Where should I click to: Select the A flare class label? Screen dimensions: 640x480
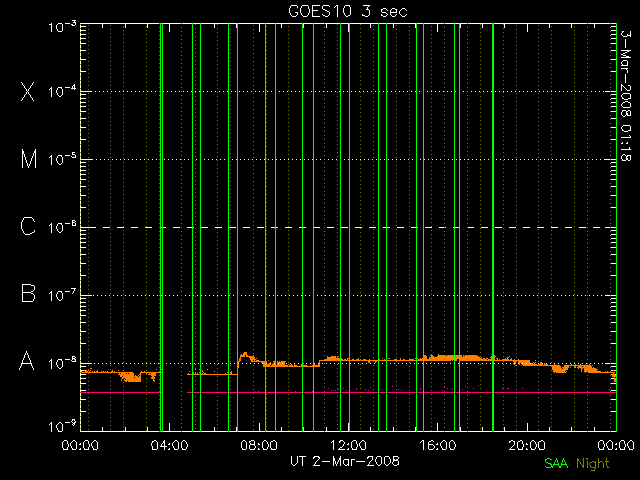pyautogui.click(x=27, y=361)
